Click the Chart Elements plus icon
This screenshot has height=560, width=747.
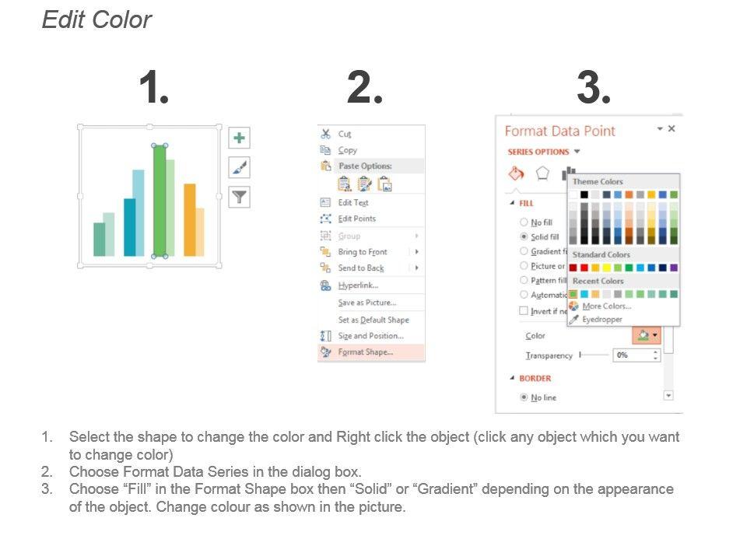coord(239,138)
